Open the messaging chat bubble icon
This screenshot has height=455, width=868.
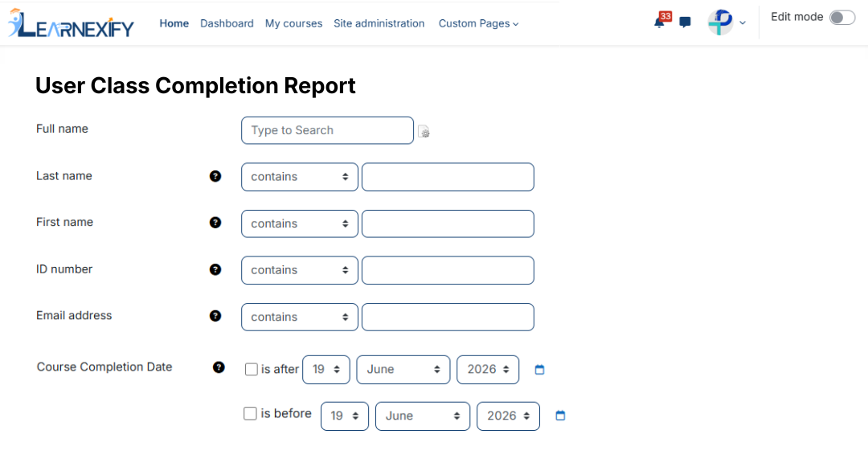(x=685, y=23)
